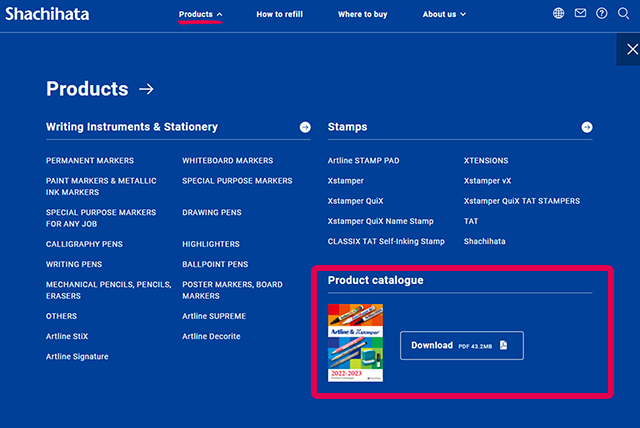The width and height of the screenshot is (640, 428).
Task: Click the product catalogue cover thumbnail
Action: 356,343
